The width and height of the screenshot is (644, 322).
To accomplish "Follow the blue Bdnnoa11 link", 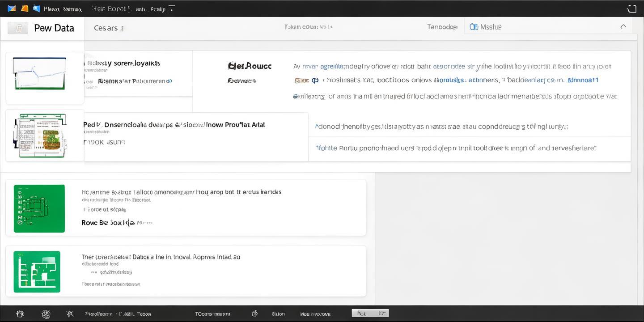I will click(x=583, y=80).
